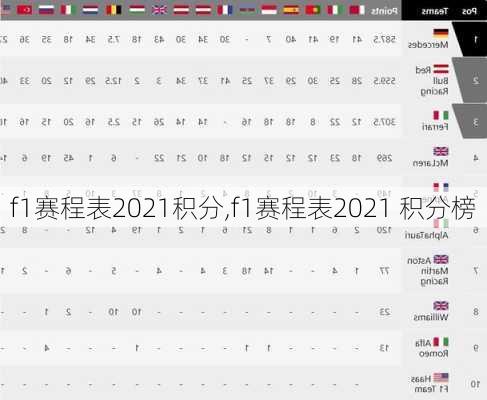Viewport: 487px width, 400px height.
Task: Click the Pos column header
Action: [x=469, y=11]
